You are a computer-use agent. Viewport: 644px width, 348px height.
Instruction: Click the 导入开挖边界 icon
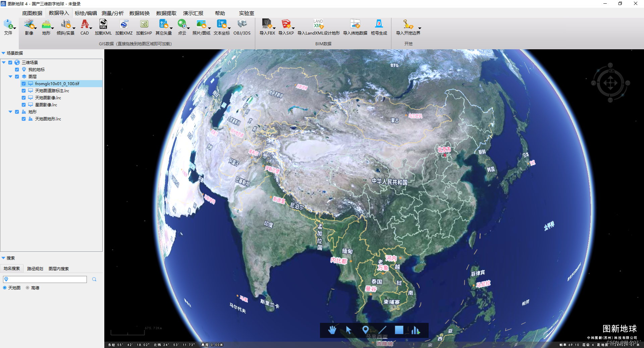[x=408, y=24]
